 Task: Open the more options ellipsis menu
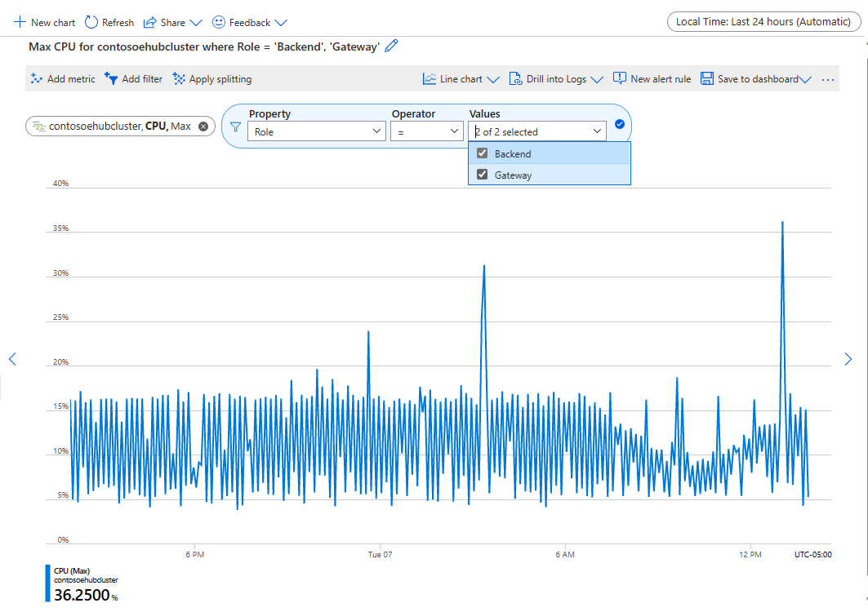[828, 79]
